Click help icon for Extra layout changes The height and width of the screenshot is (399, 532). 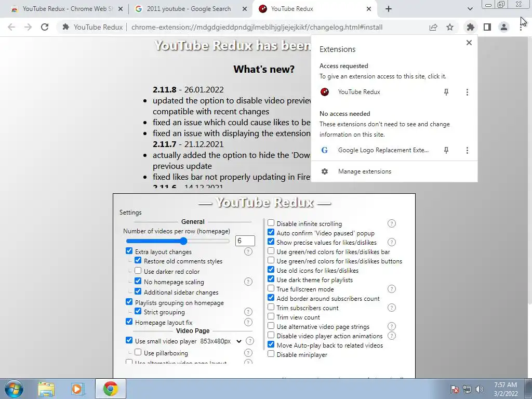point(248,252)
